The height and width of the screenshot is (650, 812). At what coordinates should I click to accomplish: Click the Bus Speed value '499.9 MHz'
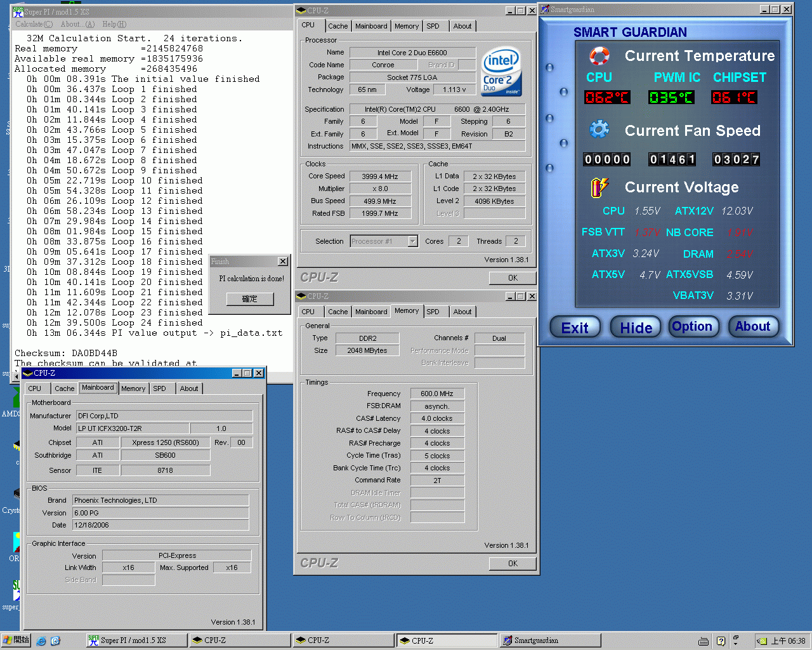point(380,201)
